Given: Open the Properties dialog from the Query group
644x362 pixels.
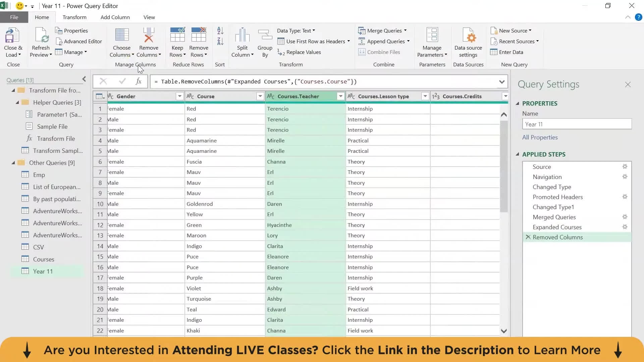Looking at the screenshot, I should pyautogui.click(x=71, y=31).
